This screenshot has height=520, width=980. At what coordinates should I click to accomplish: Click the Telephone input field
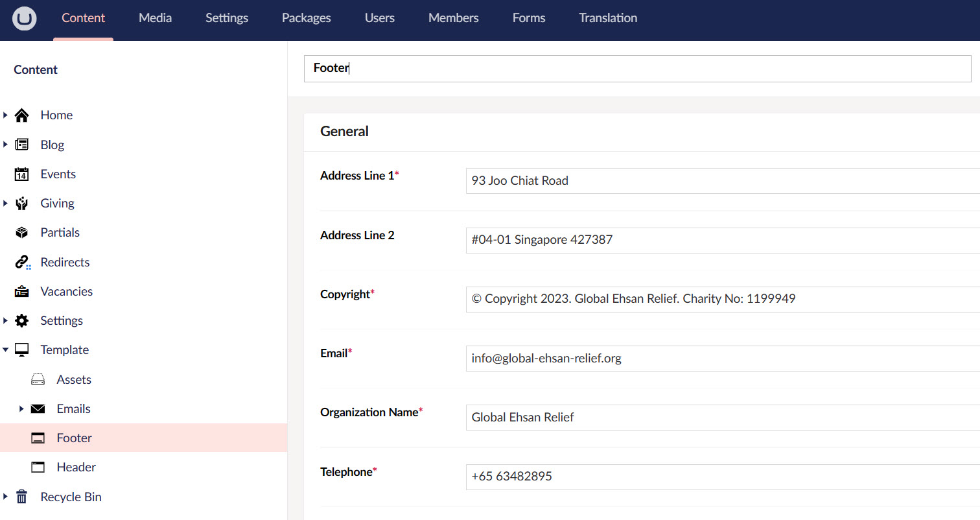[x=723, y=477]
